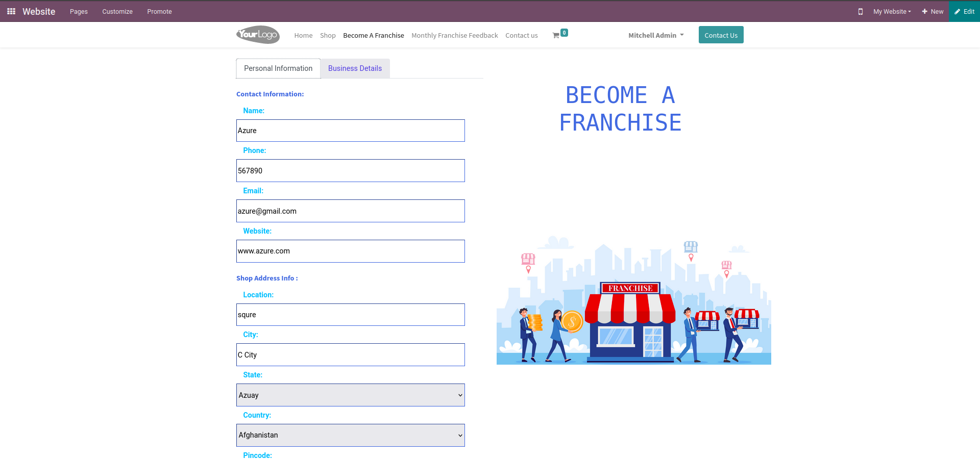Open the shopping cart icon

click(556, 36)
